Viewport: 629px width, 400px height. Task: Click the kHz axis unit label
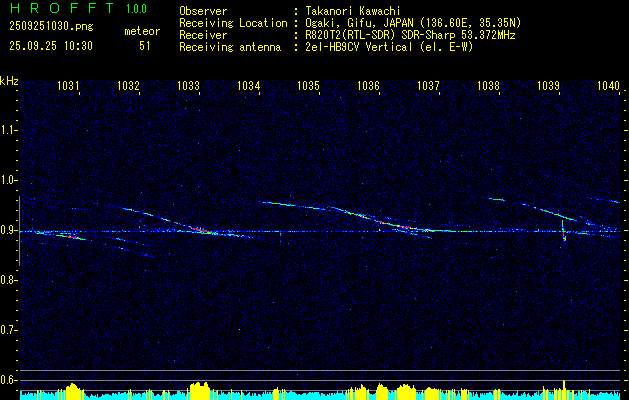pyautogui.click(x=9, y=81)
